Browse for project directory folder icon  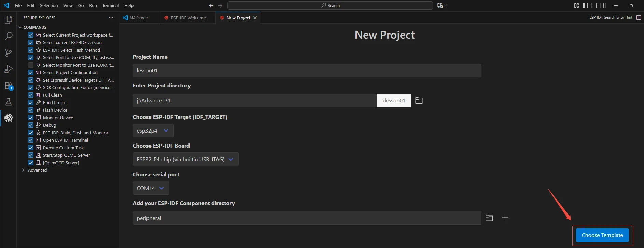click(419, 100)
